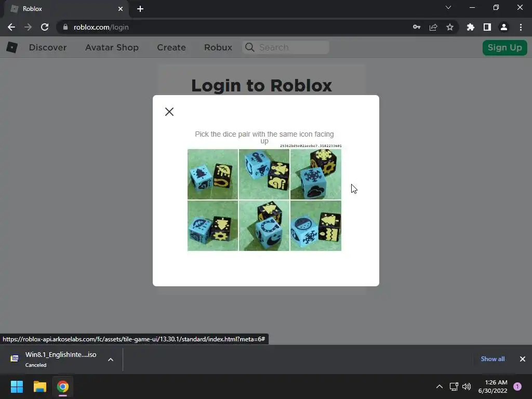Screen dimensions: 532x399
Task: Bookmark this tab with the star icon
Action: 450,27
